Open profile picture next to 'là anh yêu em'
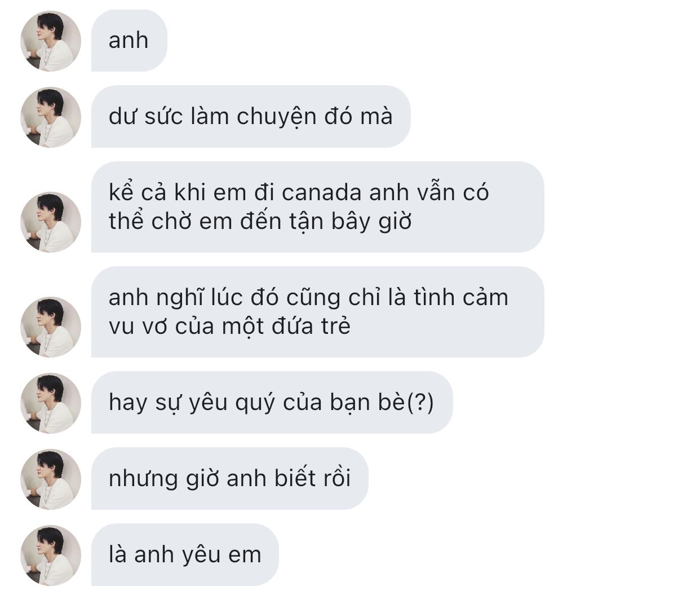The width and height of the screenshot is (700, 595). (51, 556)
